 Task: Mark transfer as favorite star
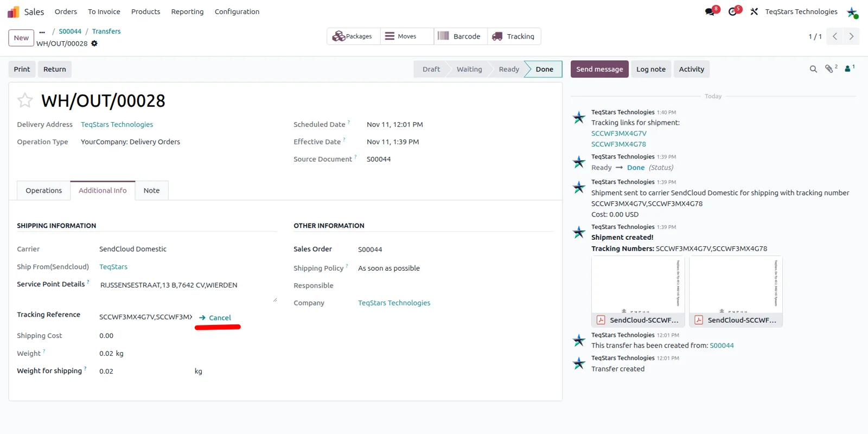(25, 100)
